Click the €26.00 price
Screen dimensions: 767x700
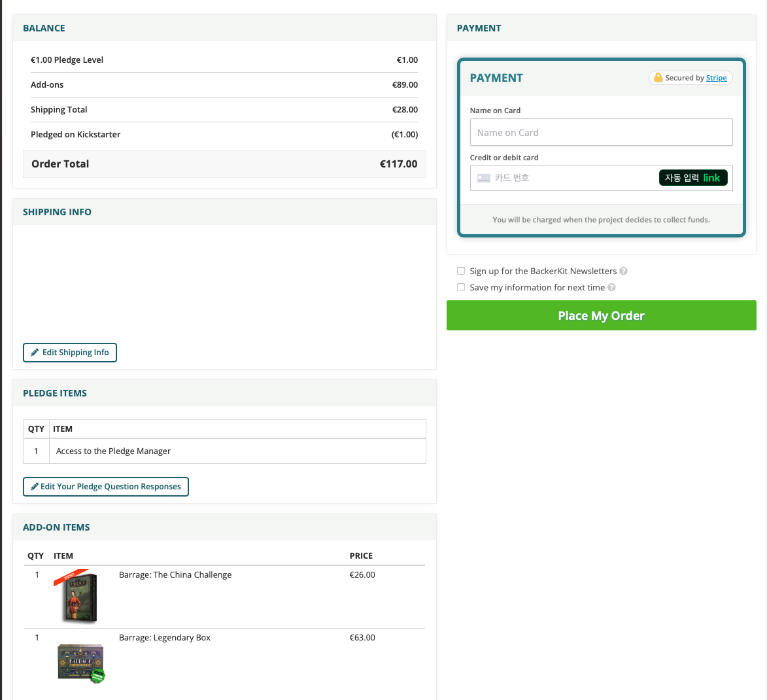click(362, 574)
